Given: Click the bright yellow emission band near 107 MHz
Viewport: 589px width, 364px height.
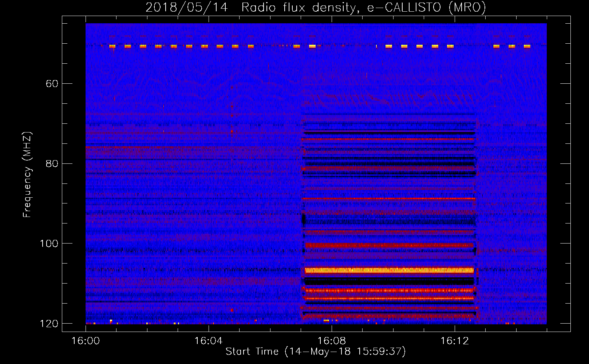Looking at the screenshot, I should [x=389, y=270].
